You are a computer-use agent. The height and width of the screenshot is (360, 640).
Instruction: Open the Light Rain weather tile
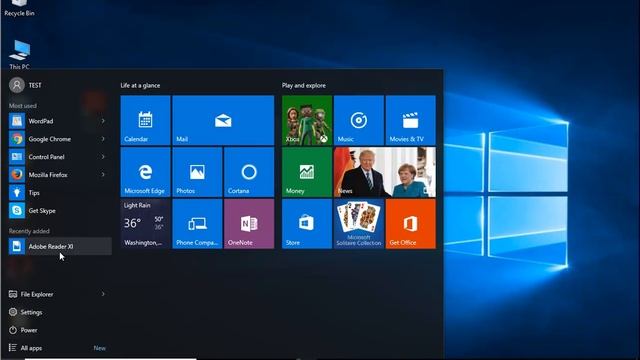point(145,224)
